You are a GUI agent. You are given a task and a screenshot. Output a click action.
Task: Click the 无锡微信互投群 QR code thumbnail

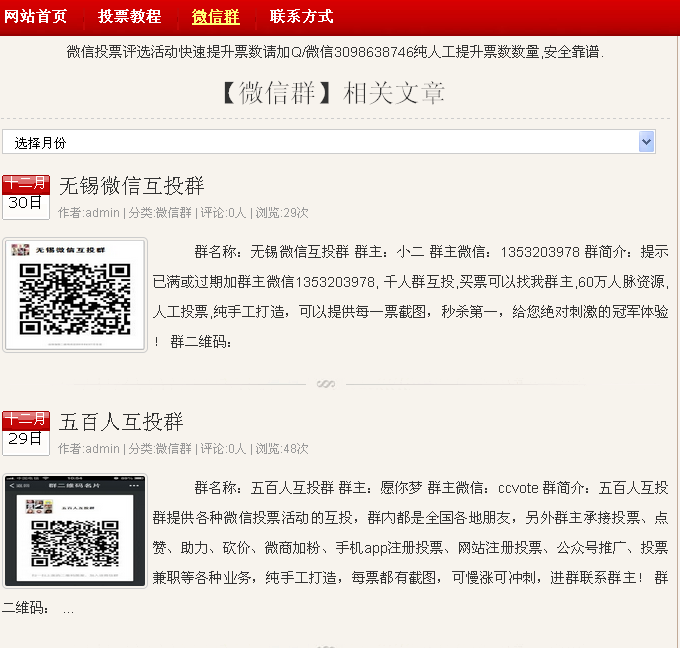[x=75, y=295]
